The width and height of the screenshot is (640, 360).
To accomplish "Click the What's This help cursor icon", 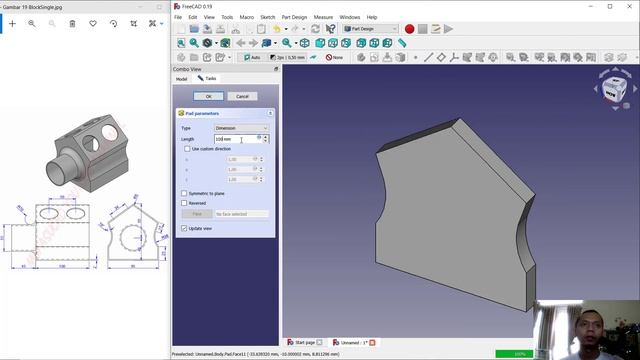I will pyautogui.click(x=331, y=29).
